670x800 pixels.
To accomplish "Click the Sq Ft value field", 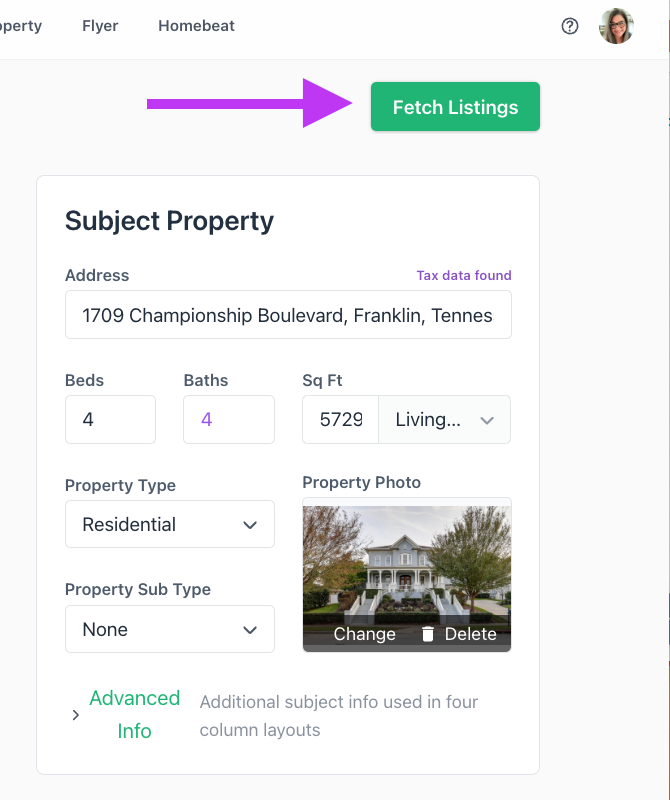I will (340, 420).
